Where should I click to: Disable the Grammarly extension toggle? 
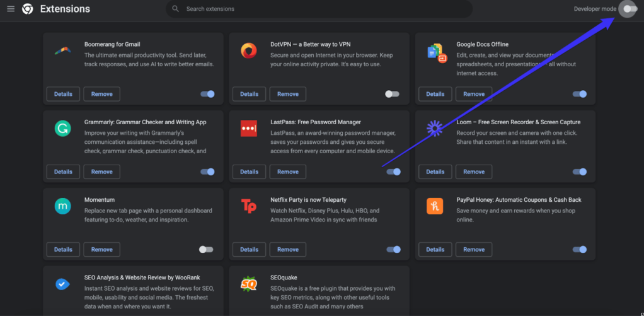tap(207, 172)
